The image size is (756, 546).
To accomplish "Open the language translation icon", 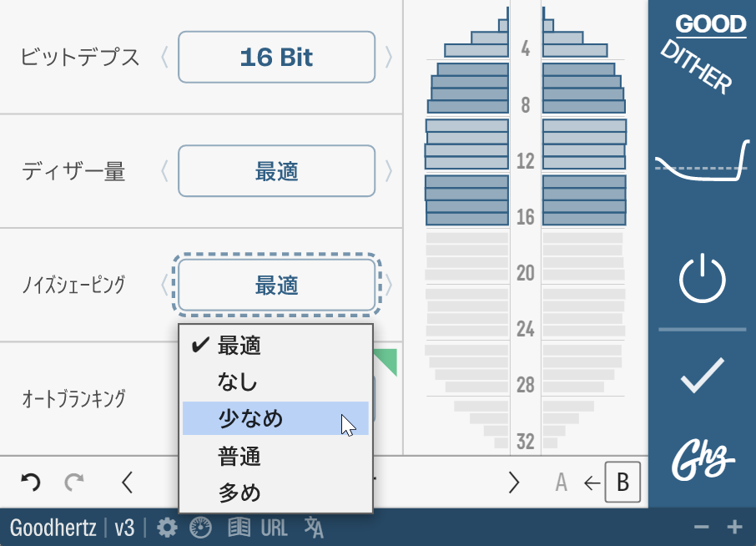I will pyautogui.click(x=314, y=528).
